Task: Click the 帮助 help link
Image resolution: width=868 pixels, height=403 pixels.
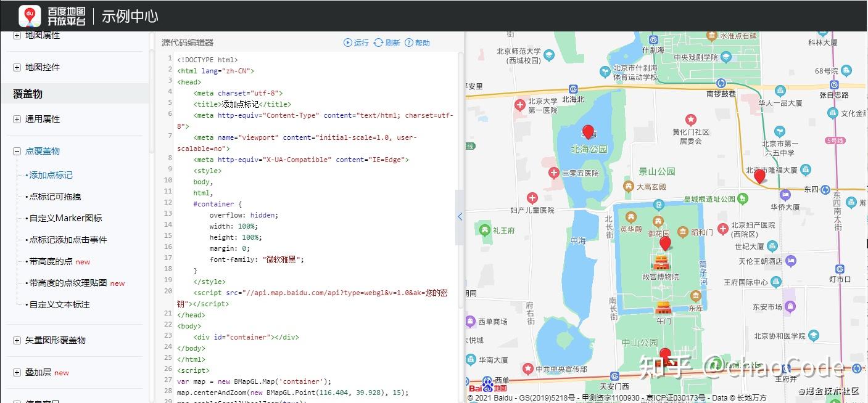Action: [x=418, y=43]
